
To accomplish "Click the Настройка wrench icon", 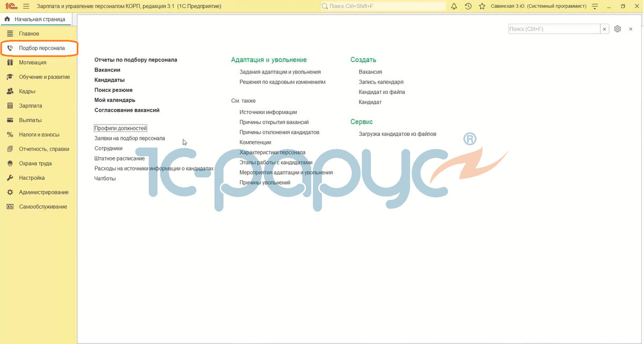I will 10,178.
